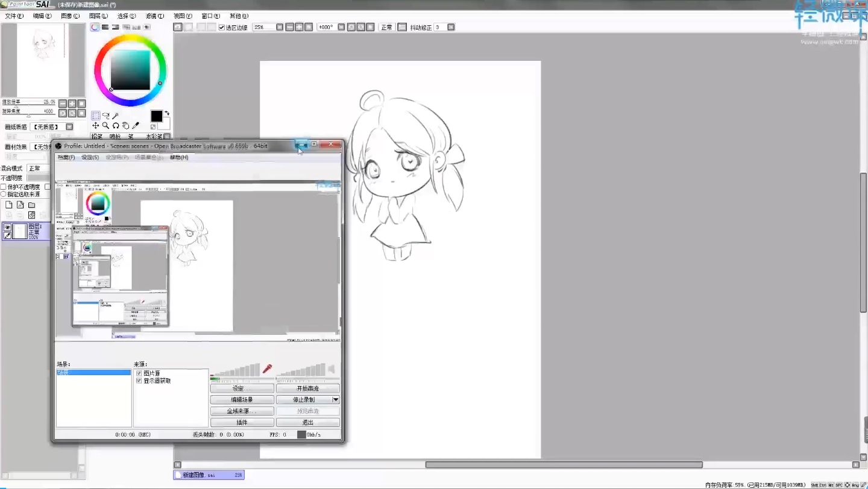Open the Filter (滤镜) menu in SAI
Image resolution: width=868 pixels, height=489 pixels.
point(155,16)
